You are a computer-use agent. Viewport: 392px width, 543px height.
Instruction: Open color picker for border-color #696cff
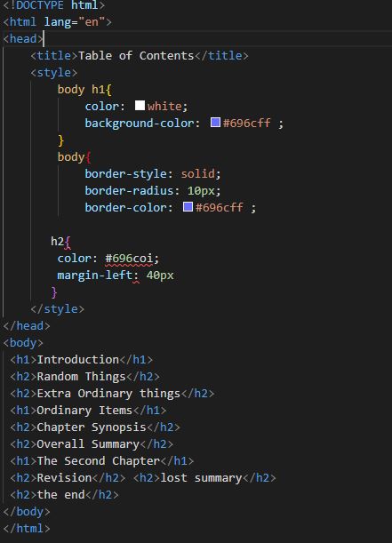point(188,207)
